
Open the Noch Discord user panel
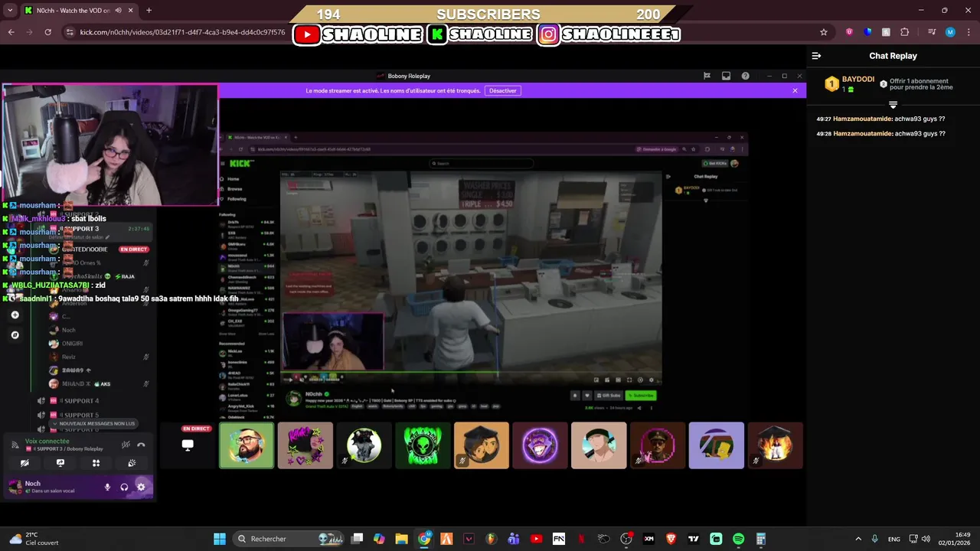point(50,487)
